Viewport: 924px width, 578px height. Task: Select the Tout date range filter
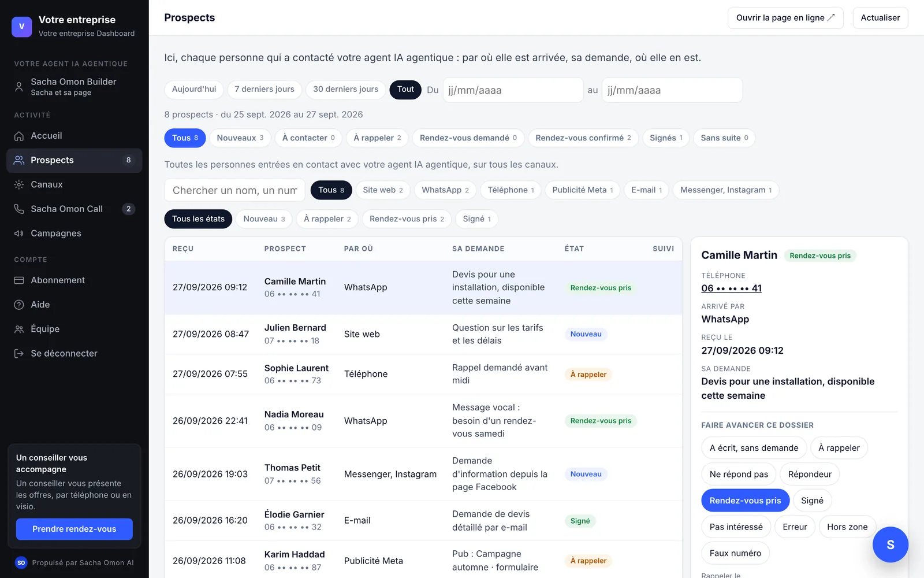tap(405, 90)
